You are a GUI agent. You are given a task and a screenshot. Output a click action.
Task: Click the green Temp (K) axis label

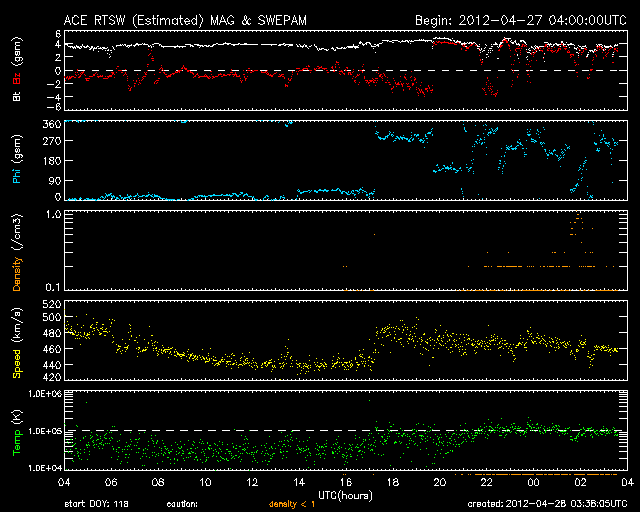(16, 430)
